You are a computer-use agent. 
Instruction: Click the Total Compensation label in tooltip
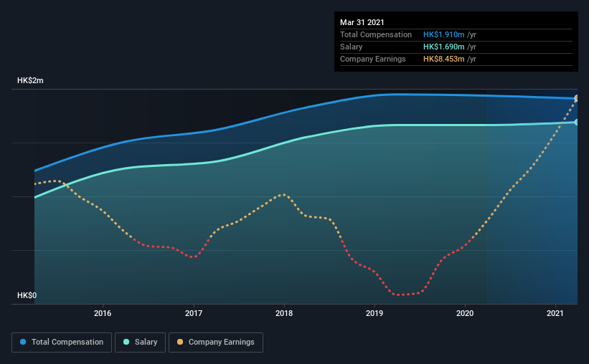[376, 34]
